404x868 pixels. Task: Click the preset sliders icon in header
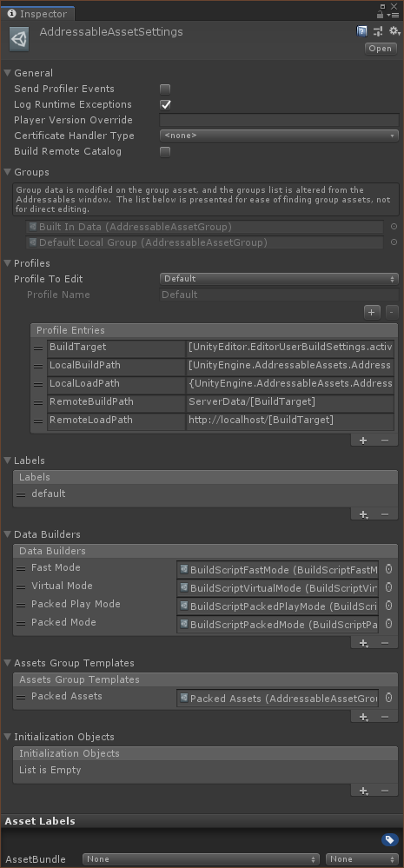pos(378,31)
